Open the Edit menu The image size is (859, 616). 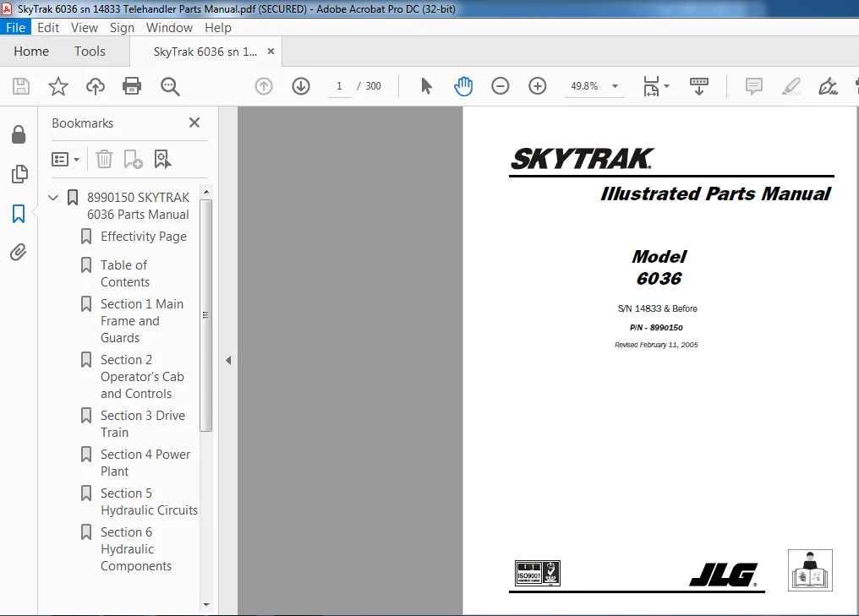pyautogui.click(x=48, y=27)
